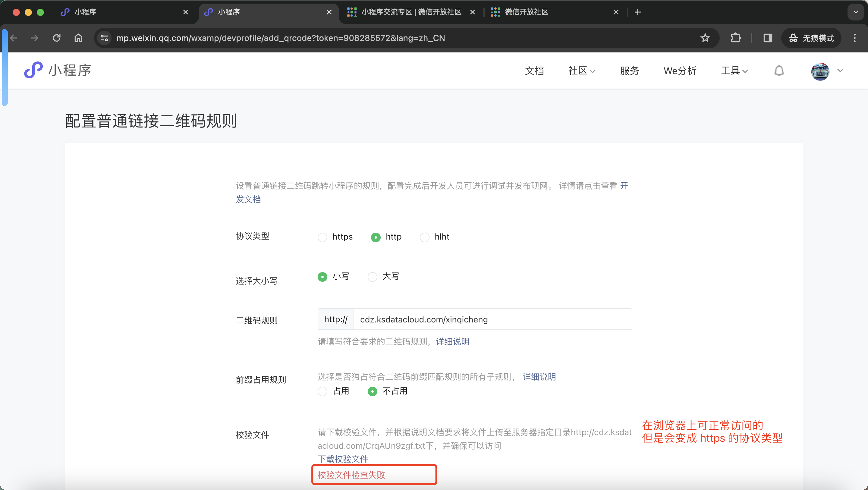Open the browser extensions puzzle icon

(736, 38)
